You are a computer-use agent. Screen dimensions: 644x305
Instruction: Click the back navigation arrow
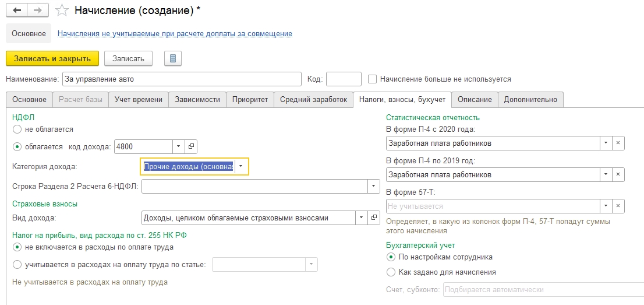click(x=17, y=10)
